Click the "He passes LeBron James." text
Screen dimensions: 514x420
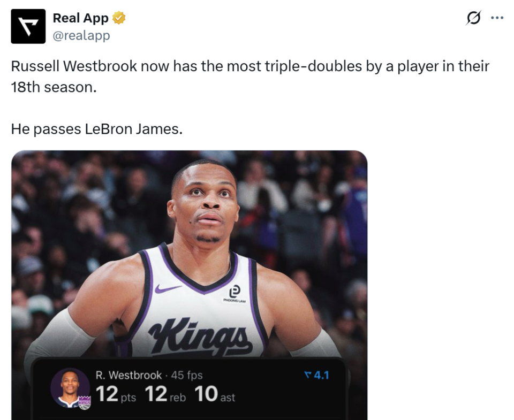[x=97, y=129]
